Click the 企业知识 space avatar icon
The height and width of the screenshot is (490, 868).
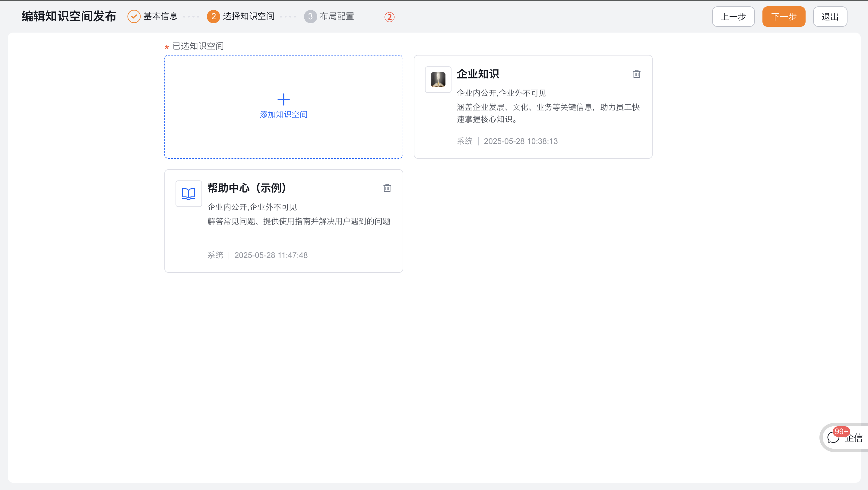click(x=438, y=80)
